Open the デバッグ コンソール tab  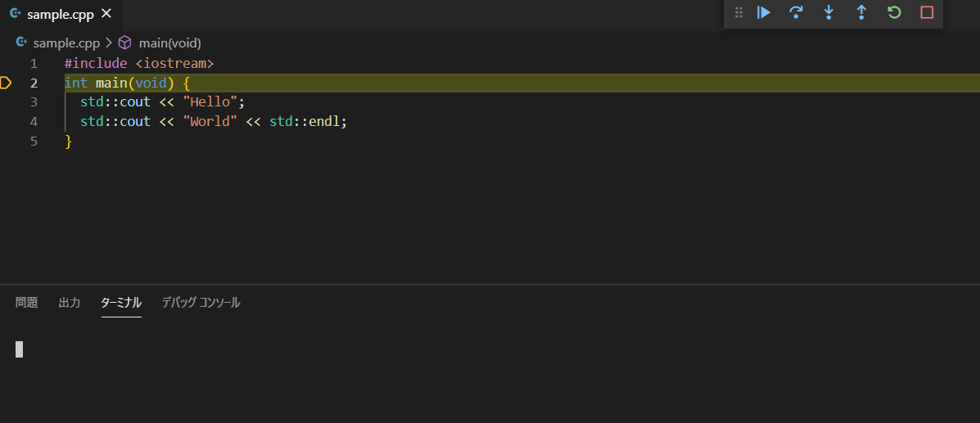tap(201, 303)
